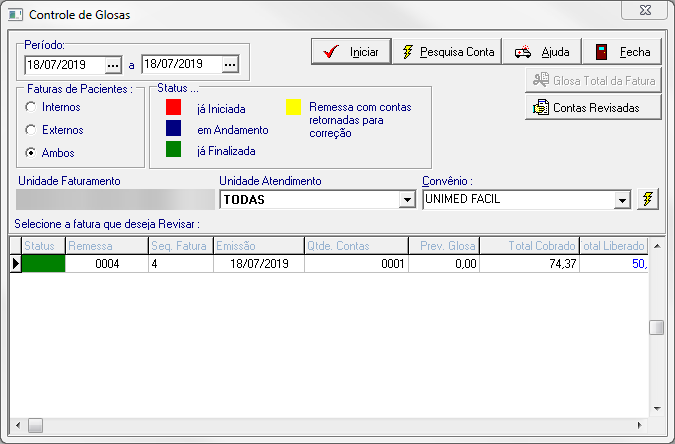The image size is (675, 444).
Task: Click yellow 'Remessa com contas retornadas' swatch
Action: pos(294,107)
